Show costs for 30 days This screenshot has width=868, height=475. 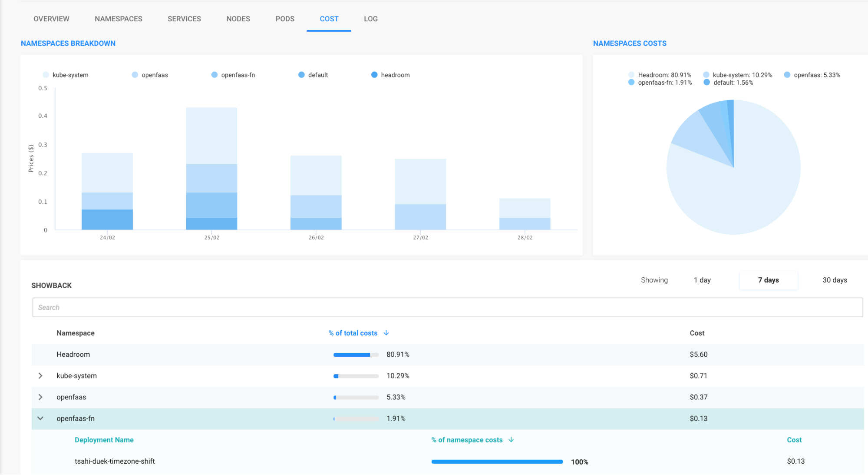[835, 280]
